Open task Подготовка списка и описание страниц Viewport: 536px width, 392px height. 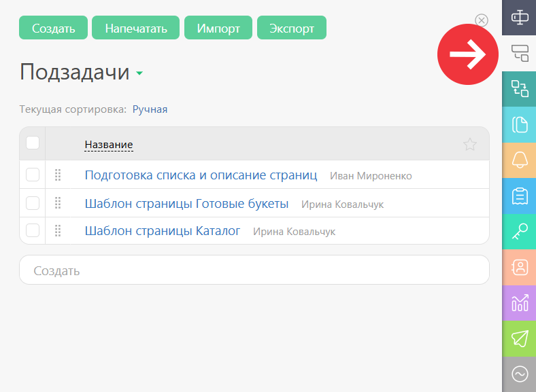coord(201,175)
